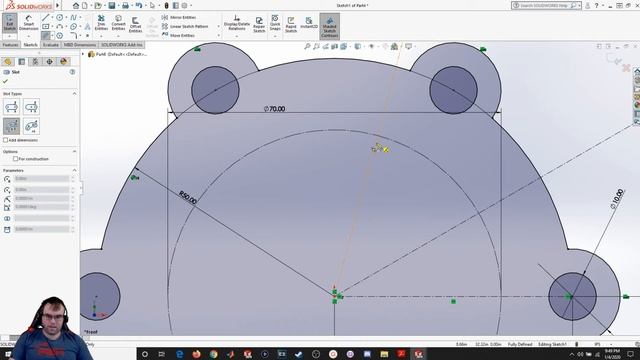Expand the SOLIDWORKS menu arrow
Image resolution: width=640 pixels, height=360 pixels.
click(x=58, y=6)
